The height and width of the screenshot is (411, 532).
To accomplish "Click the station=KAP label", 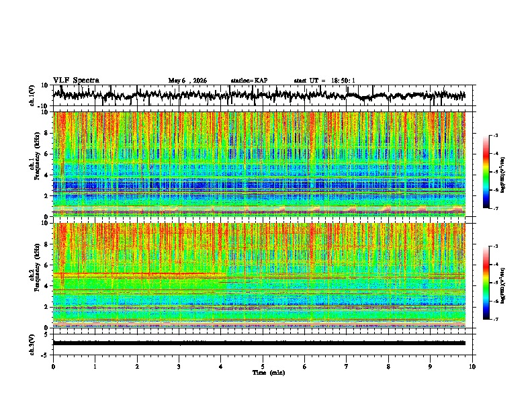I will tap(249, 81).
